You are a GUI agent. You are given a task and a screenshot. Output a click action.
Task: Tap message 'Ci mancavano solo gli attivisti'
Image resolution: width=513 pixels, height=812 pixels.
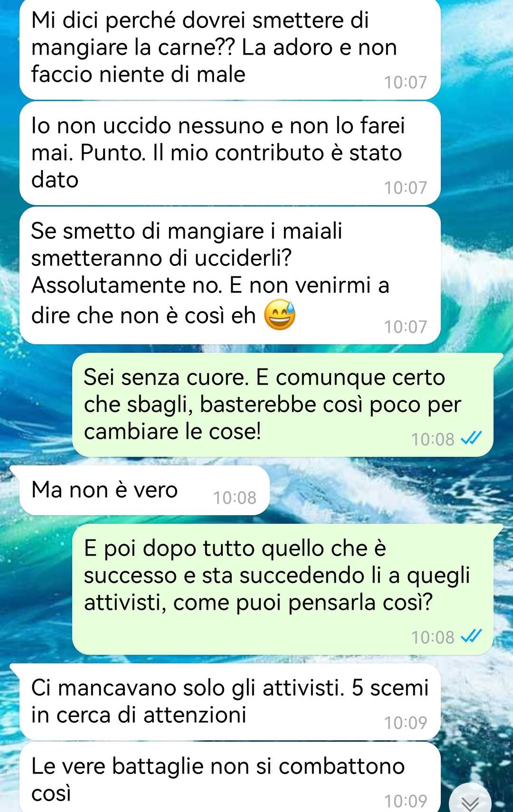(x=230, y=701)
